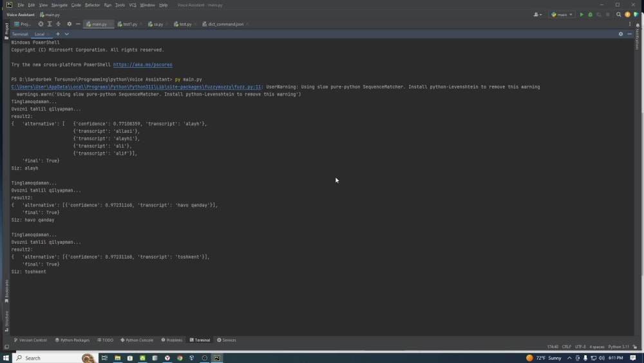Toggle tool window bars icon bottom-left

6,347
